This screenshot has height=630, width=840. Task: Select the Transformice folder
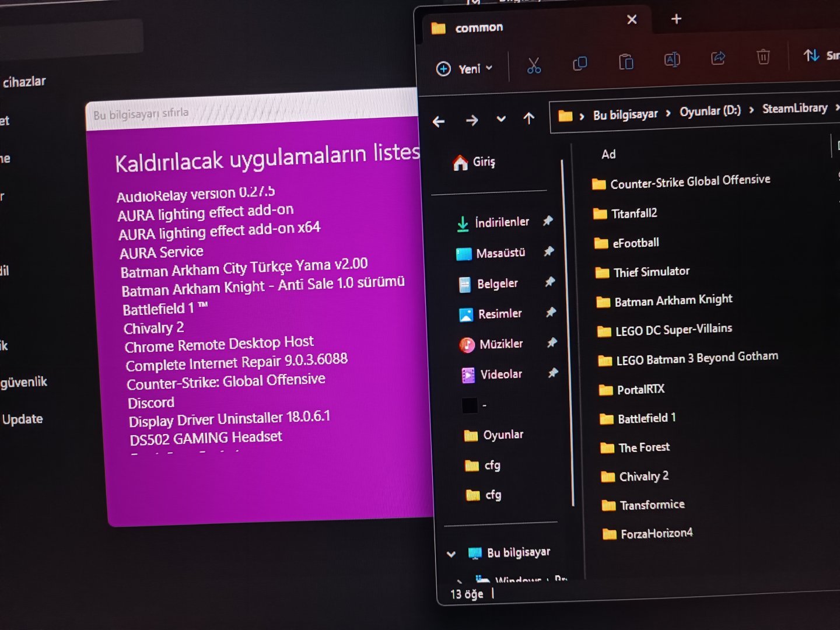[x=644, y=505]
